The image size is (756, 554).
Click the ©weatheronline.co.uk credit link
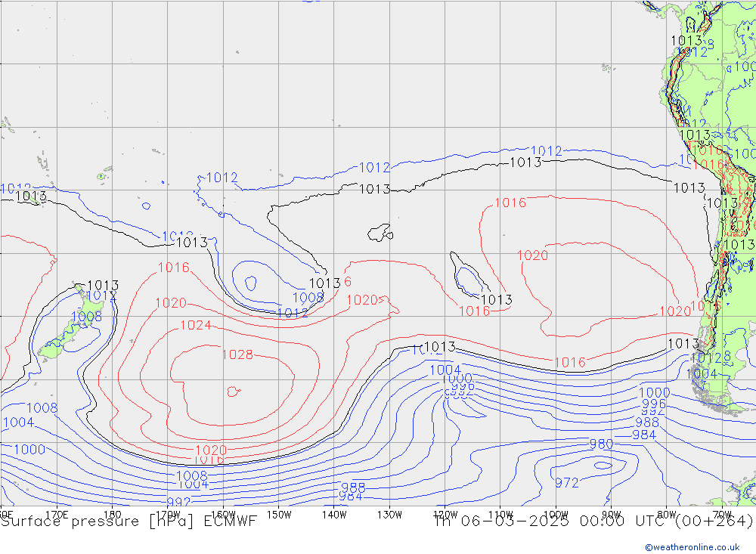pos(692,546)
